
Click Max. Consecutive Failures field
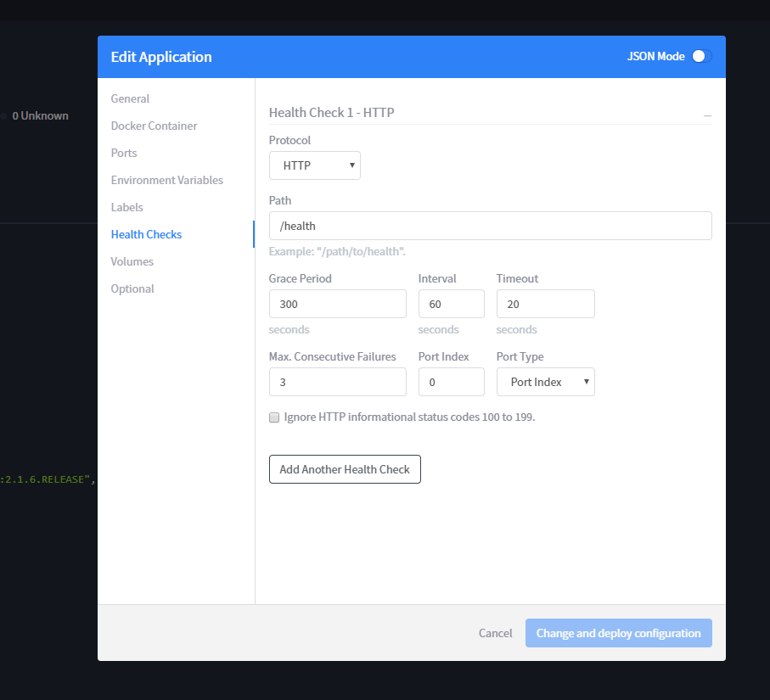coord(337,382)
